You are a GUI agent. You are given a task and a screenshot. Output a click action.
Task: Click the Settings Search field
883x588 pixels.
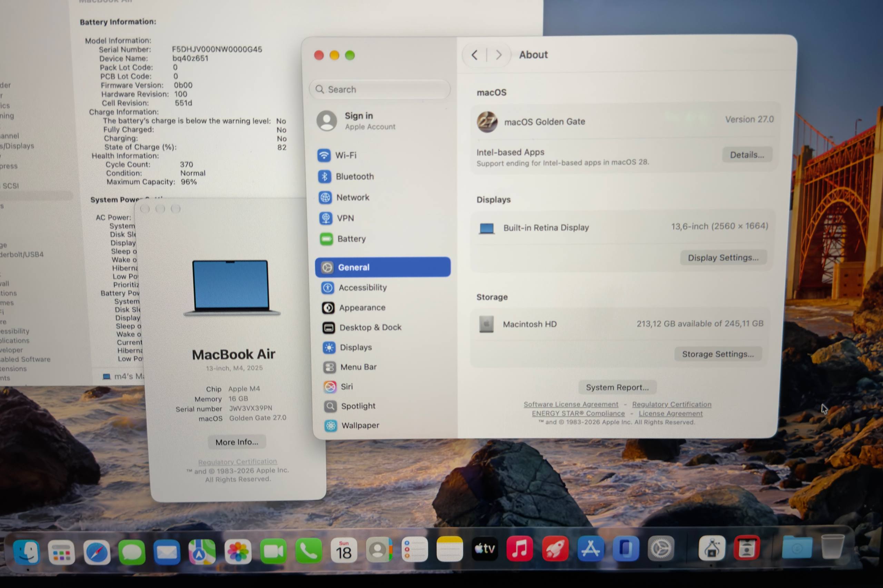pyautogui.click(x=379, y=89)
